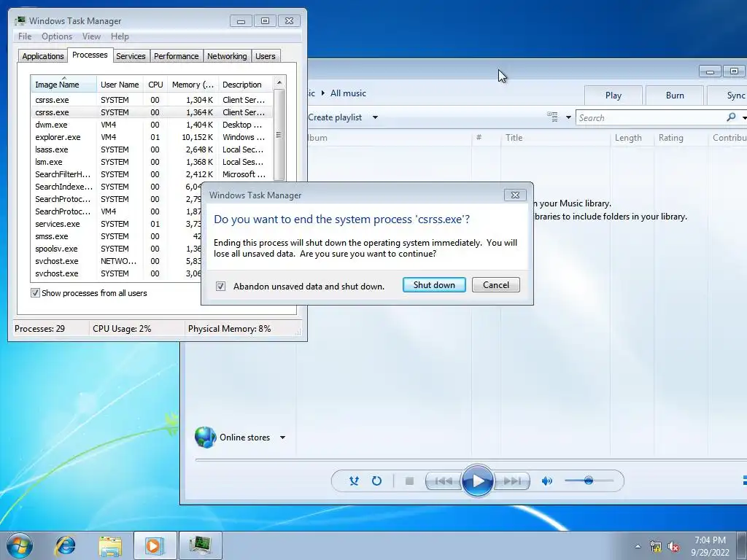
Task: Select the services.exe process row
Action: (116, 224)
